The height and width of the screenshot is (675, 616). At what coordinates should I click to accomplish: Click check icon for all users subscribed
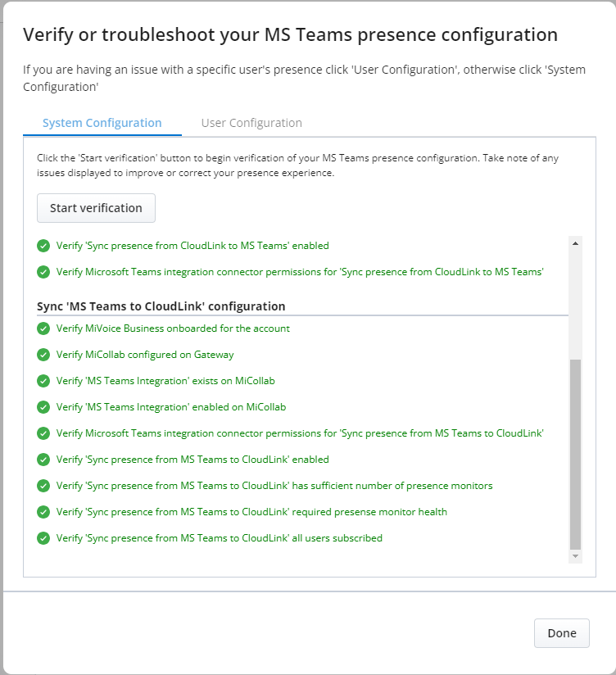[x=43, y=538]
